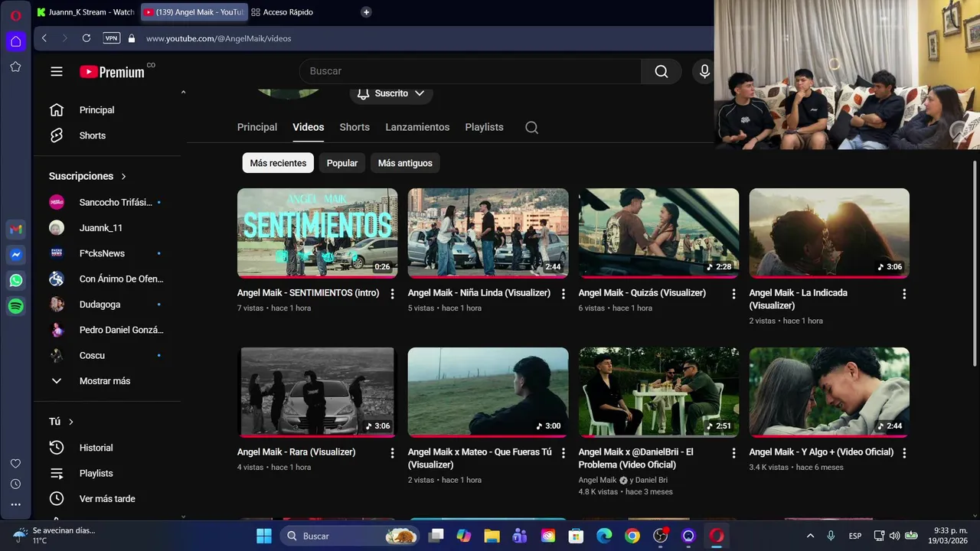
Task: Open Opera sidebar three-dots settings
Action: click(15, 505)
